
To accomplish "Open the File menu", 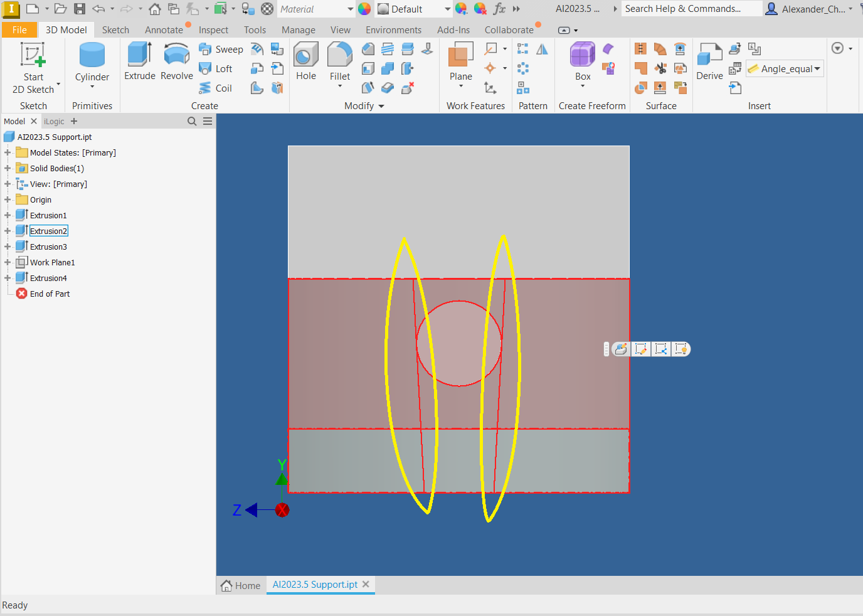I will pos(19,29).
